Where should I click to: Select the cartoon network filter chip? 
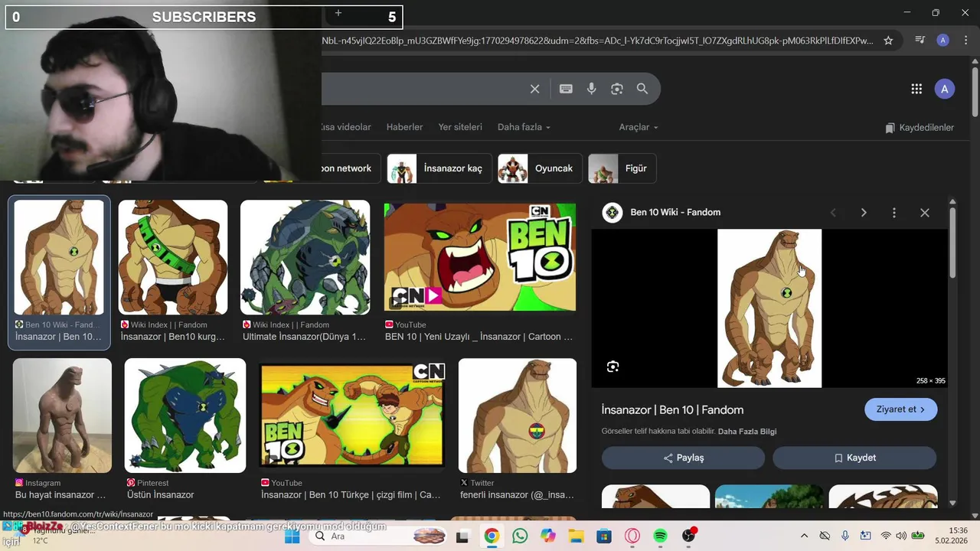(x=351, y=168)
